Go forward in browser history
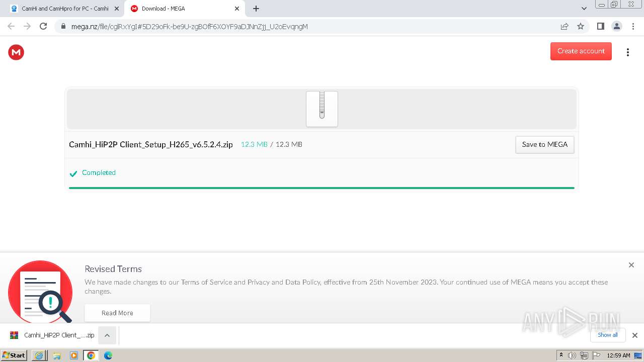 (27, 26)
